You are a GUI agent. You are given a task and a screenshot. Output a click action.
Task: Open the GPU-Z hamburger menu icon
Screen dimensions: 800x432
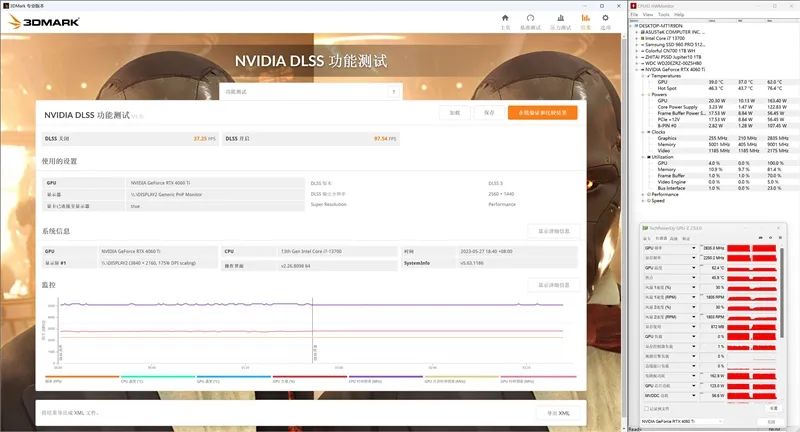coord(779,238)
